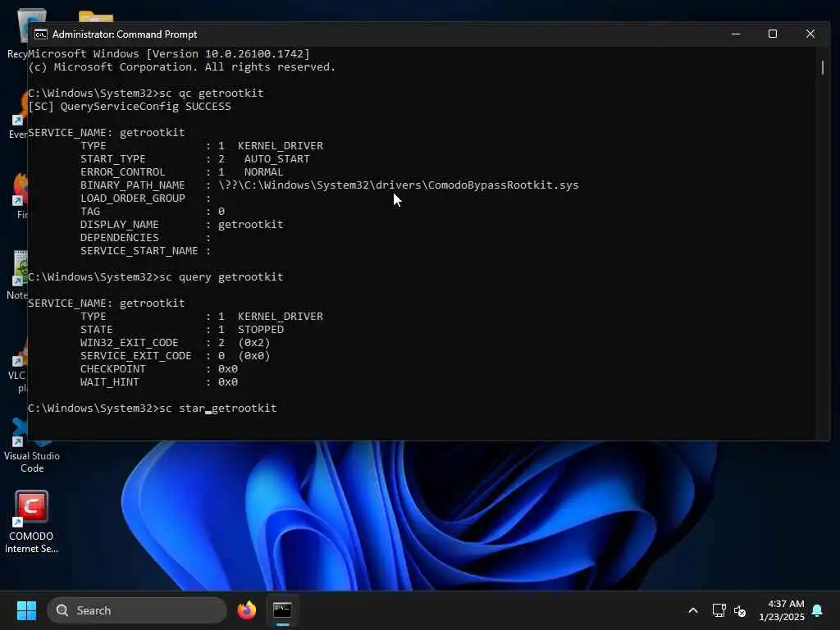Open the network status tray icon
Screen dimensions: 840x630
click(719, 610)
